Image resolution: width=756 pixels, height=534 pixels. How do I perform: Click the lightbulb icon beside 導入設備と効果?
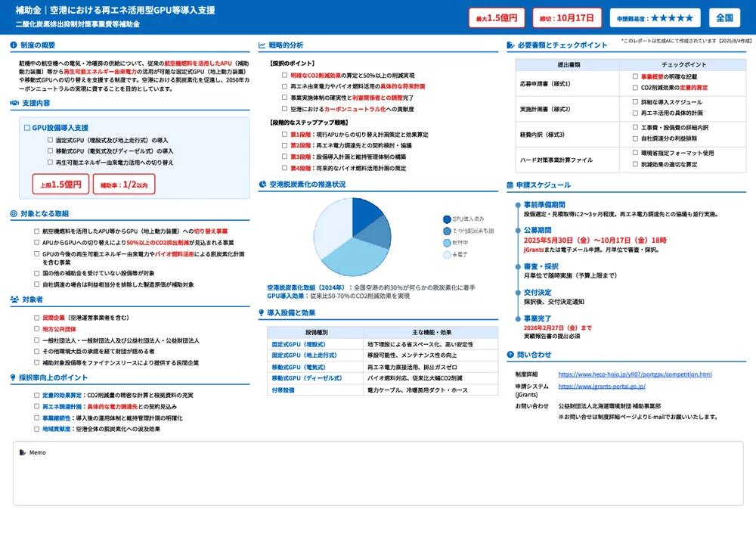(262, 312)
